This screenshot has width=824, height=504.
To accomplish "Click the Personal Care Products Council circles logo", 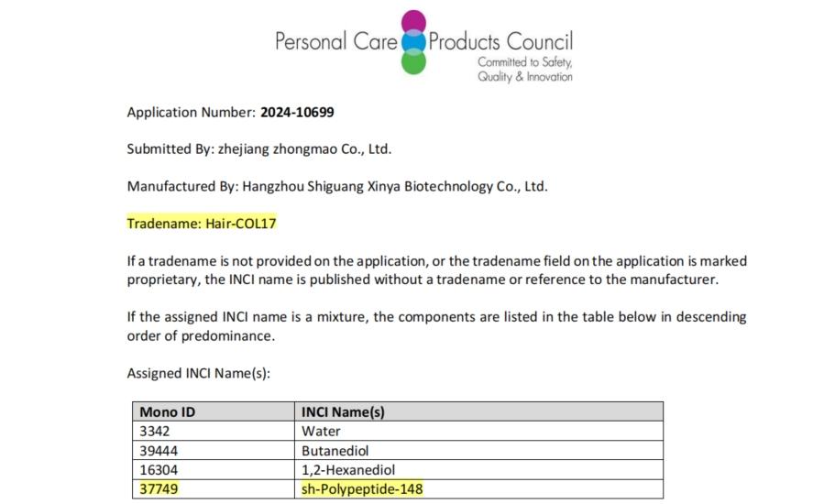I will pyautogui.click(x=413, y=42).
